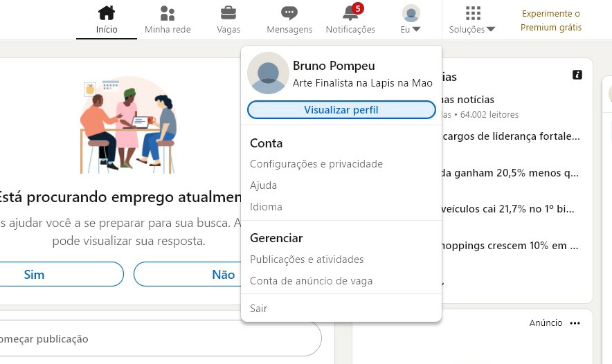Image resolution: width=612 pixels, height=364 pixels.
Task: Click the news info icon
Action: [577, 75]
